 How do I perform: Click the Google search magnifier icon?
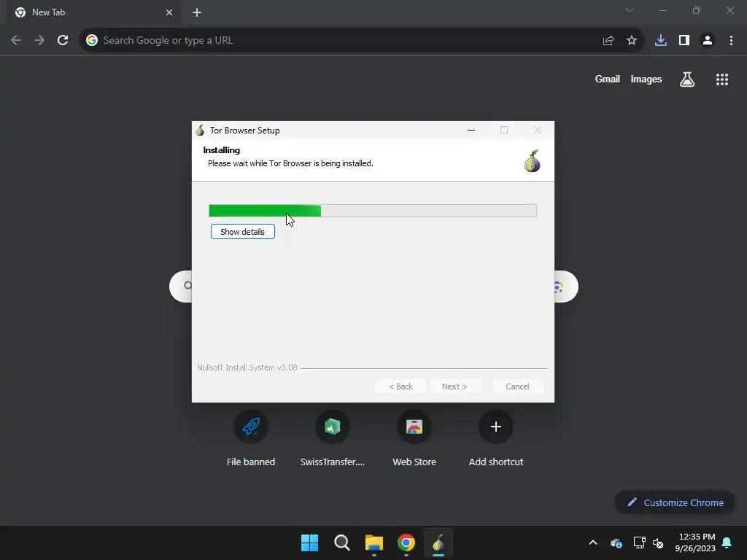pyautogui.click(x=187, y=286)
